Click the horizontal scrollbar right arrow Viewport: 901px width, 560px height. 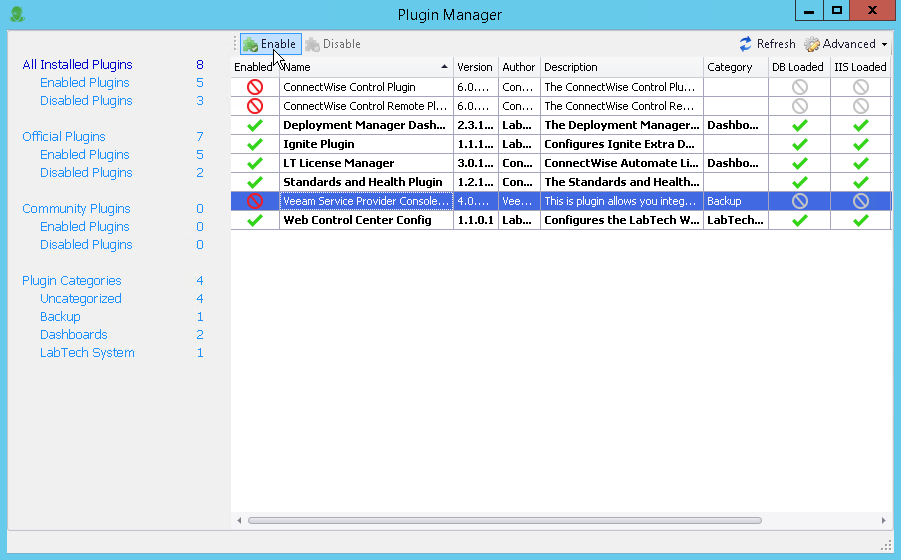883,520
